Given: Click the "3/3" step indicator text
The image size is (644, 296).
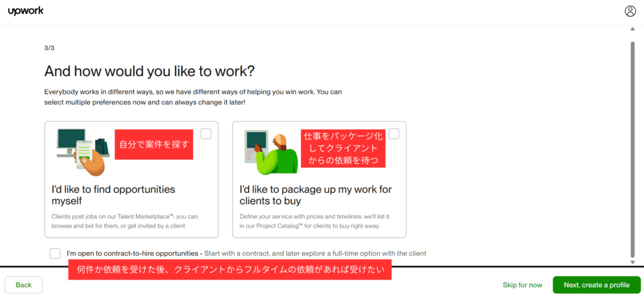Looking at the screenshot, I should pyautogui.click(x=49, y=48).
